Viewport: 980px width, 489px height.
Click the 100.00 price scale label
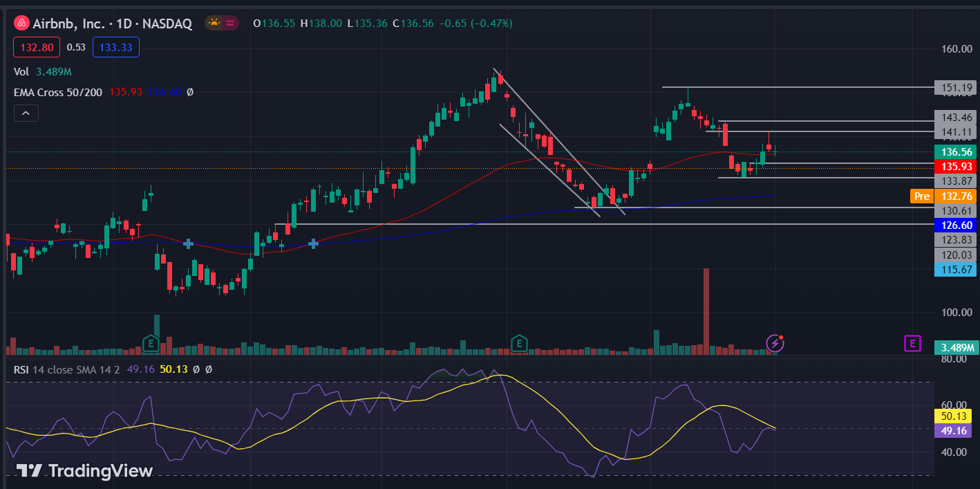[x=956, y=313]
